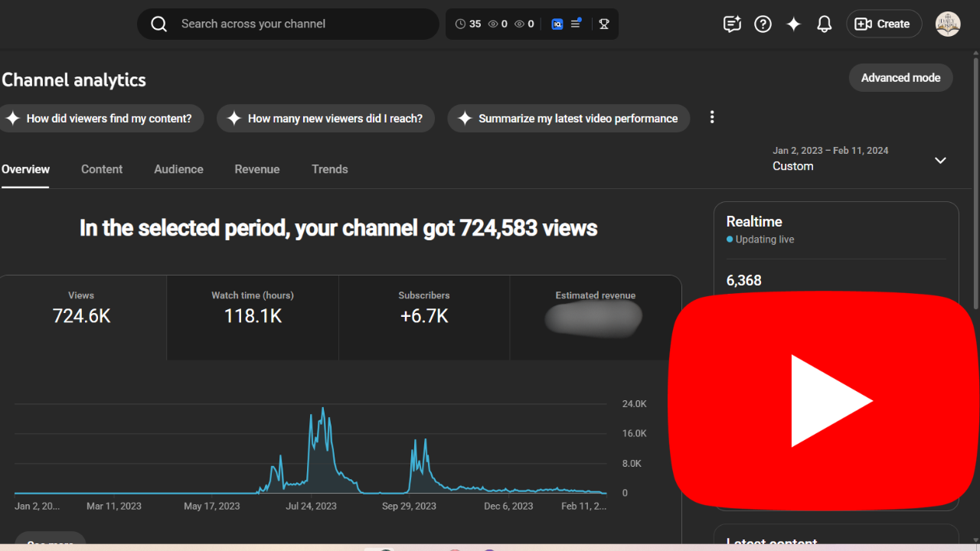
Task: Select the Subscribers +6.7K metric card
Action: (x=424, y=318)
